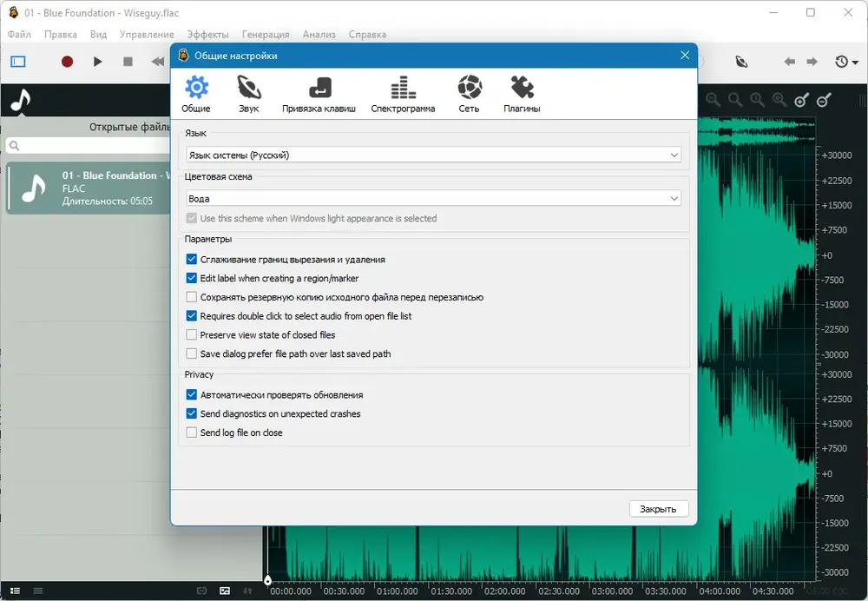Open the Привязка клавиш settings icon

click(x=319, y=88)
